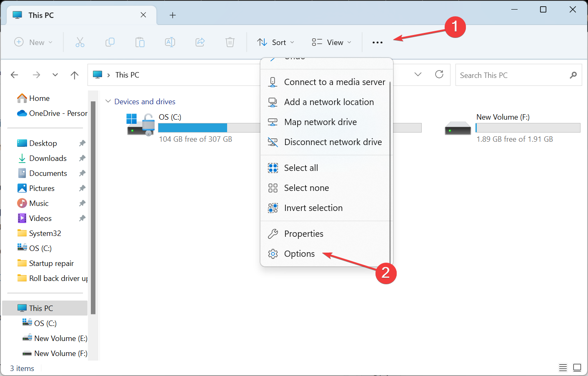Collapse the Devices and drives section
The height and width of the screenshot is (376, 588).
click(x=108, y=101)
